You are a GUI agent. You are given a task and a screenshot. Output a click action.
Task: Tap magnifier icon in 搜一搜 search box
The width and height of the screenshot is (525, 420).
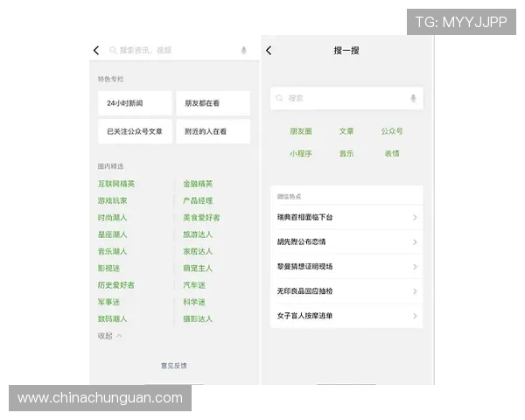[279, 98]
